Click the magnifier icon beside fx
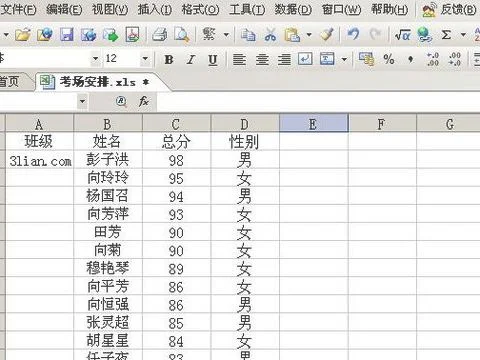The height and width of the screenshot is (360, 480). [121, 101]
